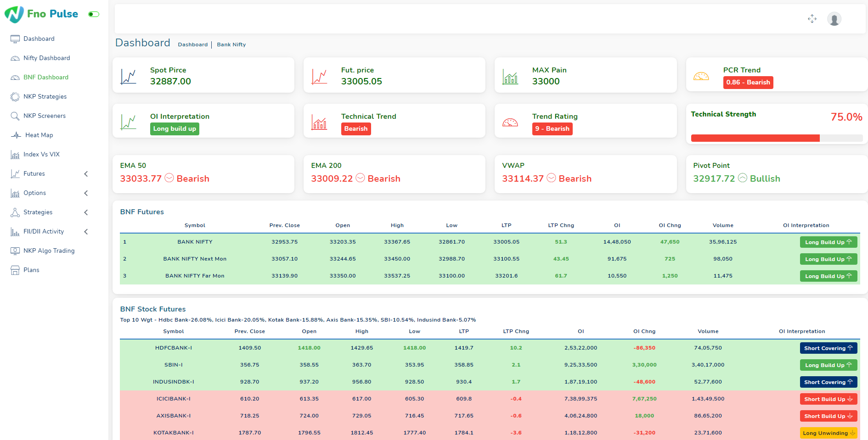Open the Heat Map menu item

coord(39,135)
